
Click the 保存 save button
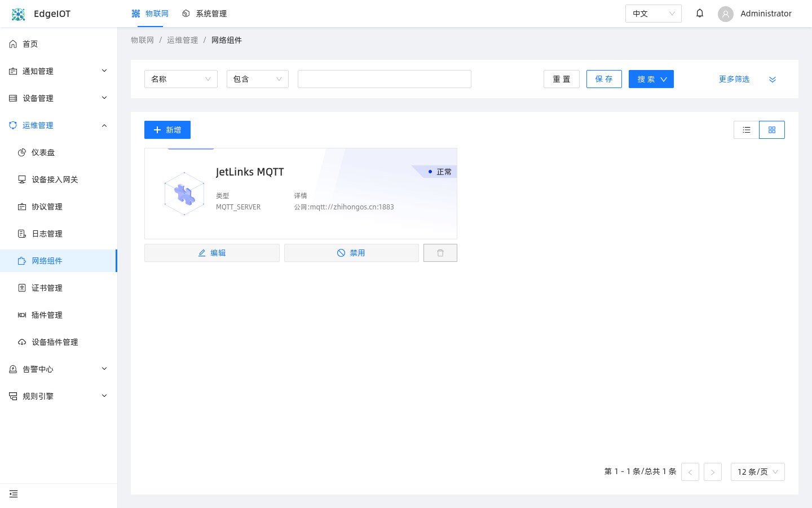tap(604, 79)
